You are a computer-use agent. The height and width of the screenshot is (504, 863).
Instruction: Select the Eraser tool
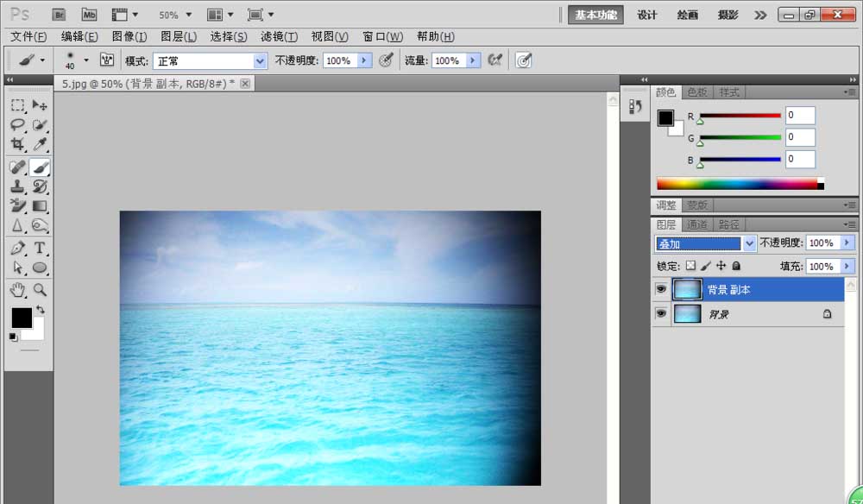pyautogui.click(x=17, y=205)
